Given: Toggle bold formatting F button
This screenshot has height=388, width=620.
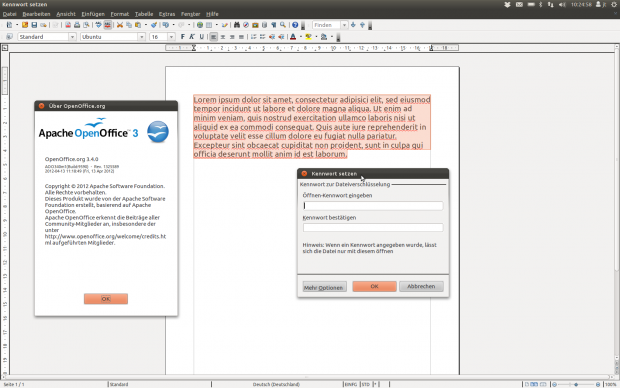Looking at the screenshot, I should pyautogui.click(x=183, y=37).
